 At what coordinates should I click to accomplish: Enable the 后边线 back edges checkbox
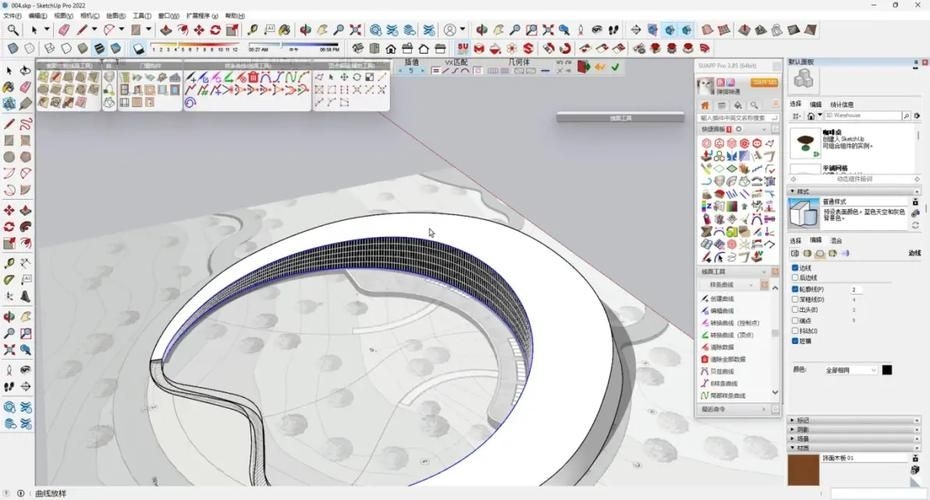tap(795, 278)
